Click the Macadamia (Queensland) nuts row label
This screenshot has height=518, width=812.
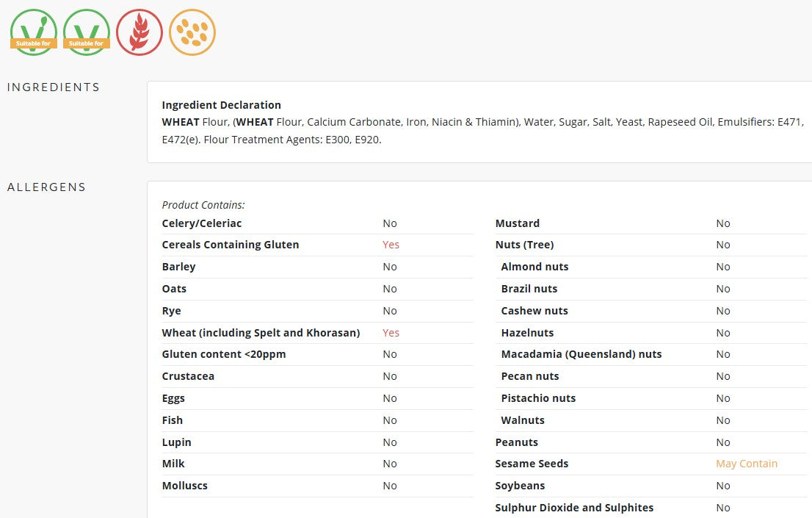[x=581, y=354]
